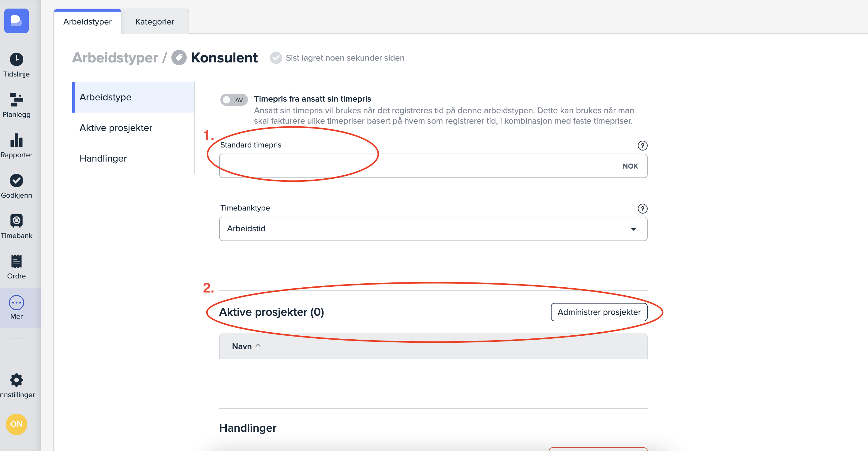The width and height of the screenshot is (868, 451).
Task: Click help icon beside Timebanktype
Action: 642,208
